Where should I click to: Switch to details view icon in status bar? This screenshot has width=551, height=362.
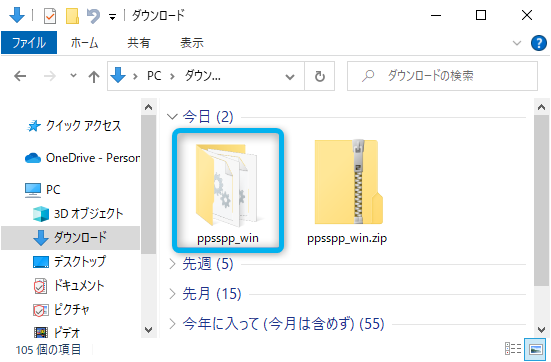(513, 349)
